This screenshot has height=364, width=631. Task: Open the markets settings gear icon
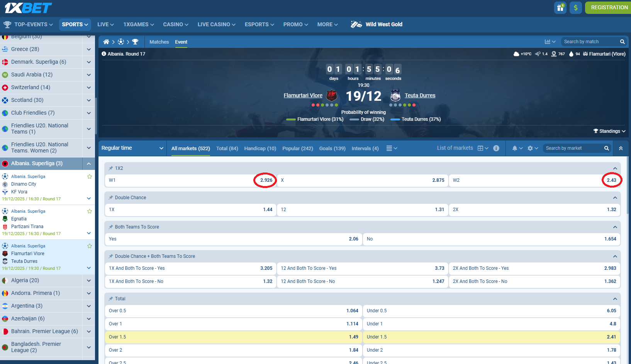point(531,148)
